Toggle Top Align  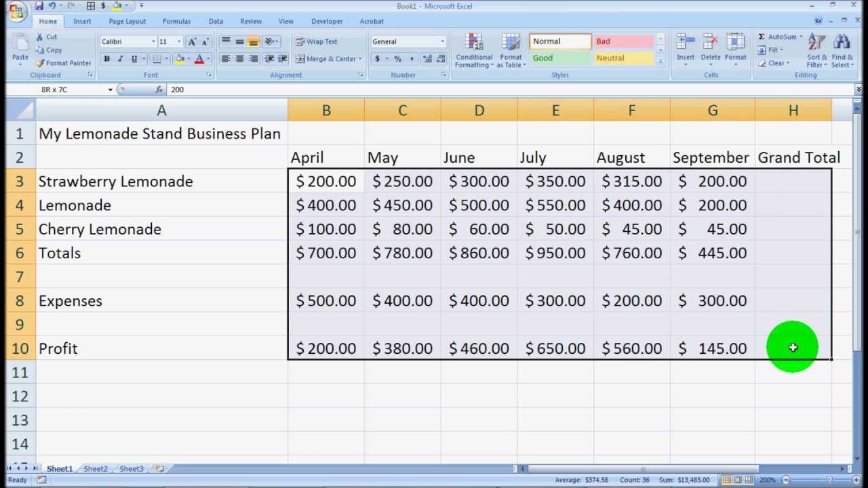click(x=226, y=41)
